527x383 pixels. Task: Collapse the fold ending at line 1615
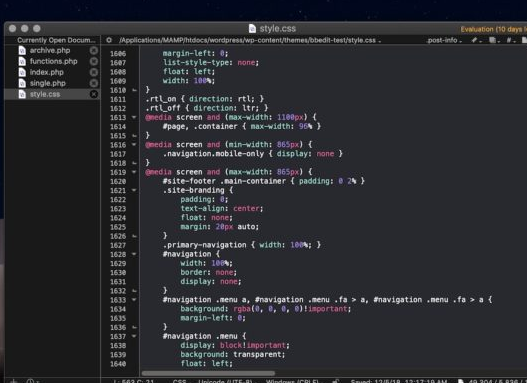(x=134, y=136)
